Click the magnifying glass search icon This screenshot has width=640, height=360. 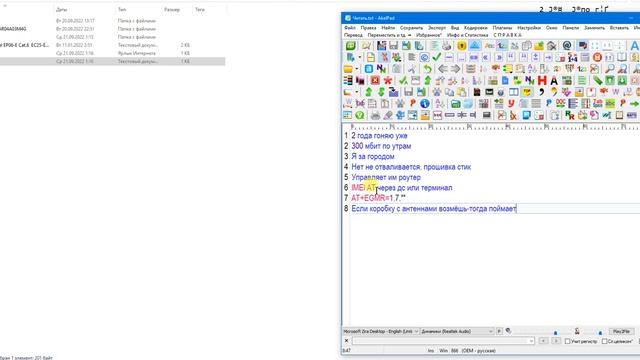610,69
